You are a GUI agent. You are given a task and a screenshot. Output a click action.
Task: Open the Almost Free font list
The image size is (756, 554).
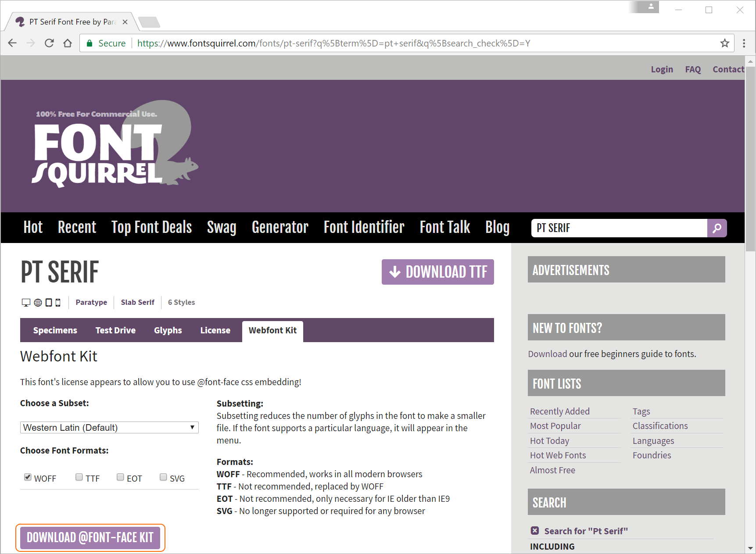coord(553,470)
